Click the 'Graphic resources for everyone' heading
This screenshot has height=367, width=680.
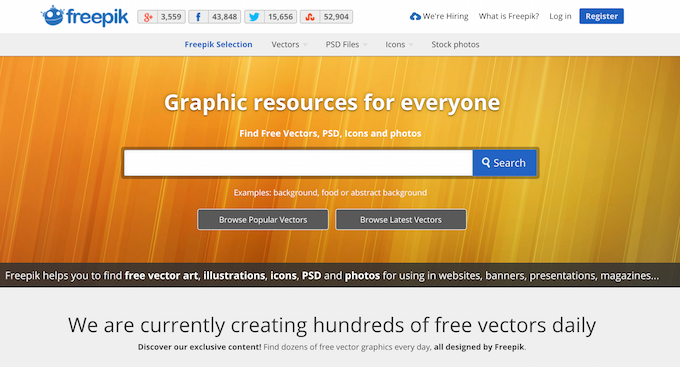click(x=332, y=103)
